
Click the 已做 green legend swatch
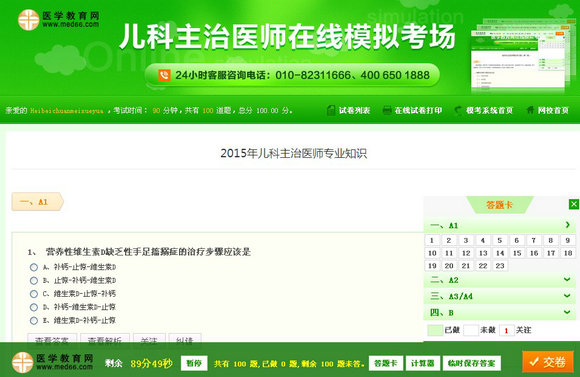(435, 330)
